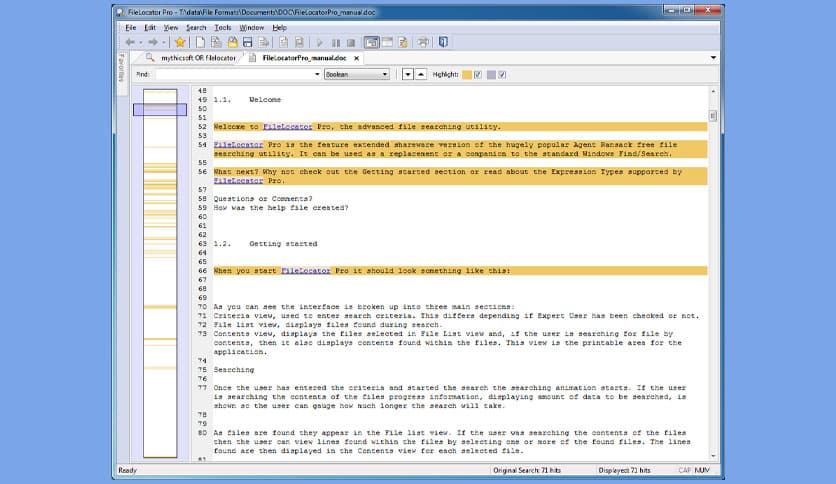Pause search with the pause icon
This screenshot has height=484, width=836.
click(x=336, y=43)
